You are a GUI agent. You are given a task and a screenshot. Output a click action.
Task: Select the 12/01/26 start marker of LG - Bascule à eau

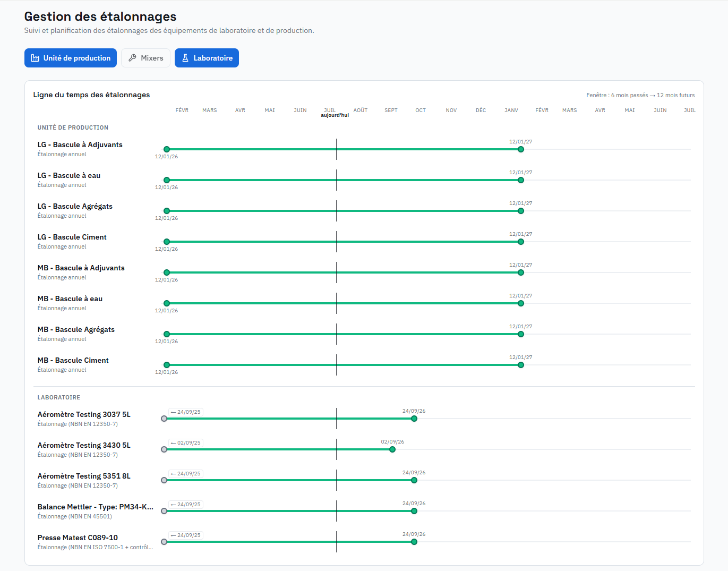coord(167,180)
